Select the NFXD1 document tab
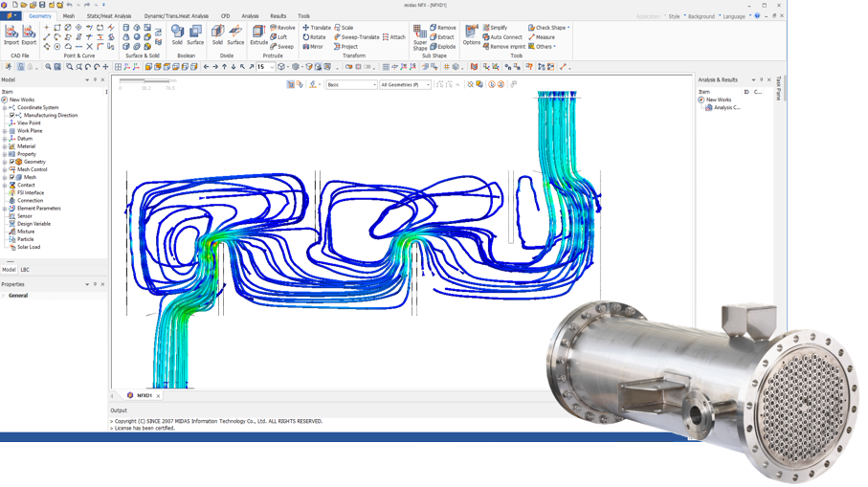 pos(144,396)
